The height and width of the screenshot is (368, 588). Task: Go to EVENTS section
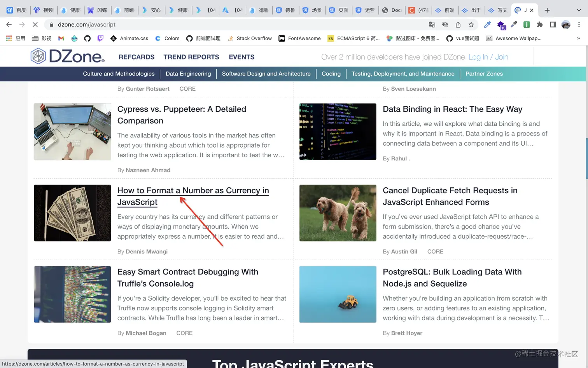(x=241, y=57)
